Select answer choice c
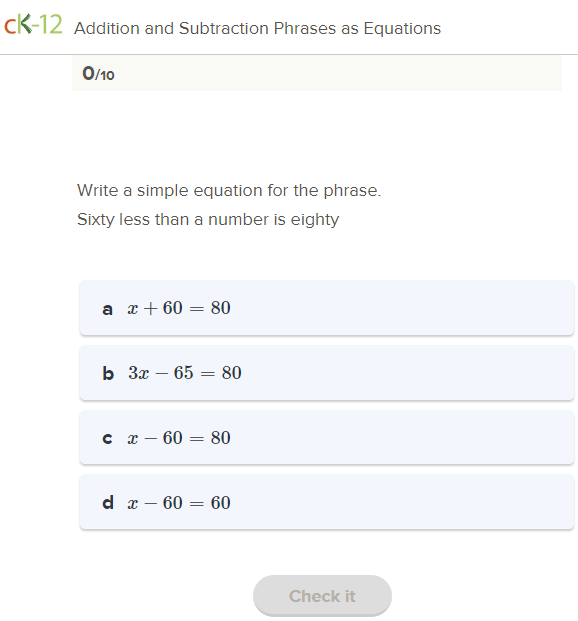Screen dimensions: 578x621 [327, 437]
